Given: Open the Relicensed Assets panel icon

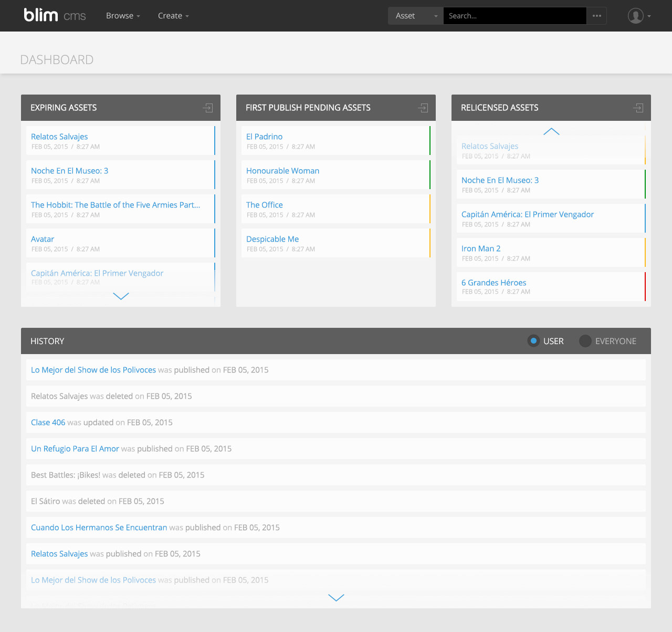Looking at the screenshot, I should pyautogui.click(x=638, y=108).
